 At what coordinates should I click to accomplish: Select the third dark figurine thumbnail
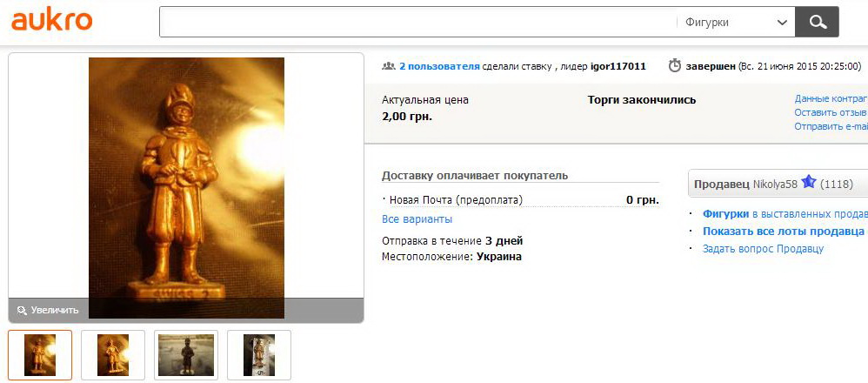pos(186,355)
